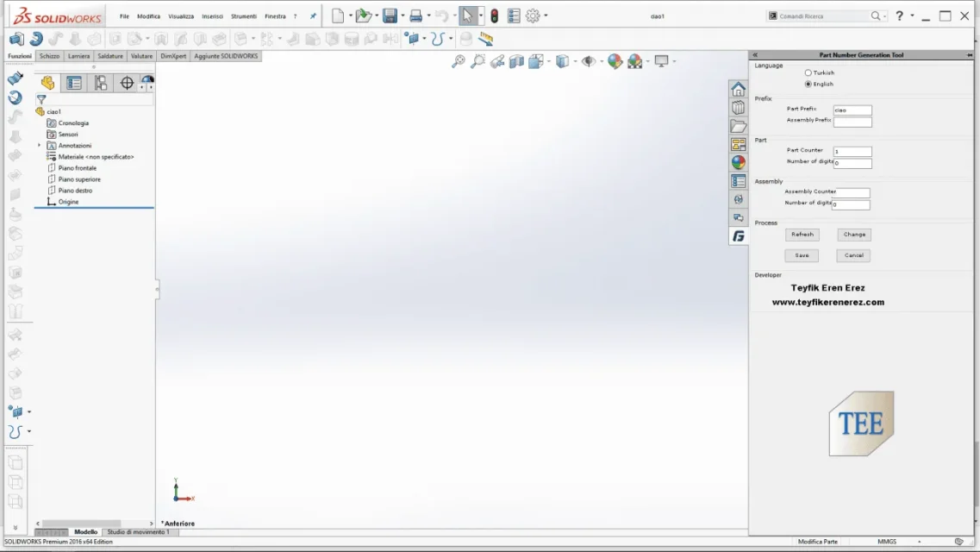This screenshot has height=552, width=980.
Task: Click the Part Prefix input field
Action: (852, 110)
